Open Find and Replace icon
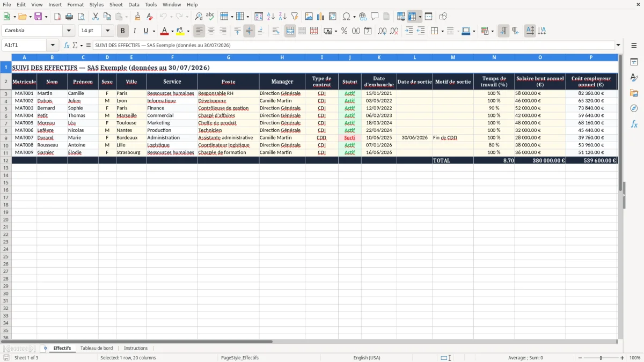This screenshot has height=362, width=644. 199,17
